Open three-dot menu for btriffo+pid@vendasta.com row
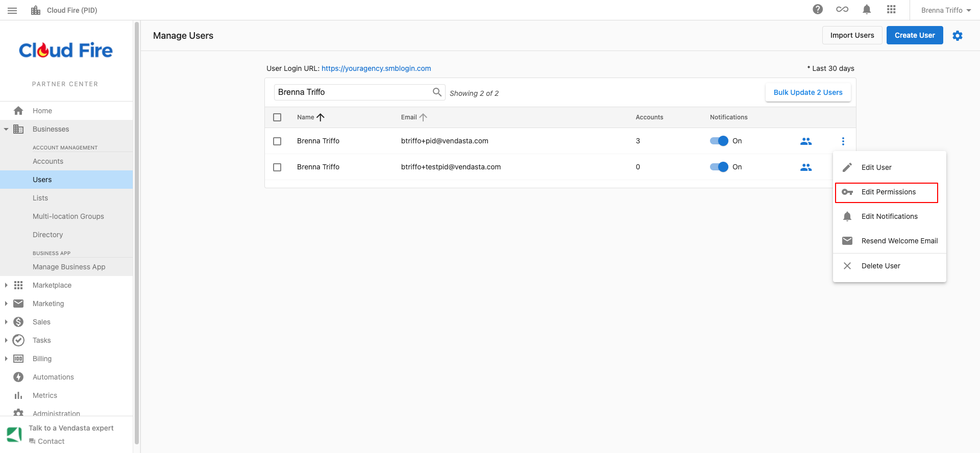Image resolution: width=980 pixels, height=453 pixels. point(843,141)
